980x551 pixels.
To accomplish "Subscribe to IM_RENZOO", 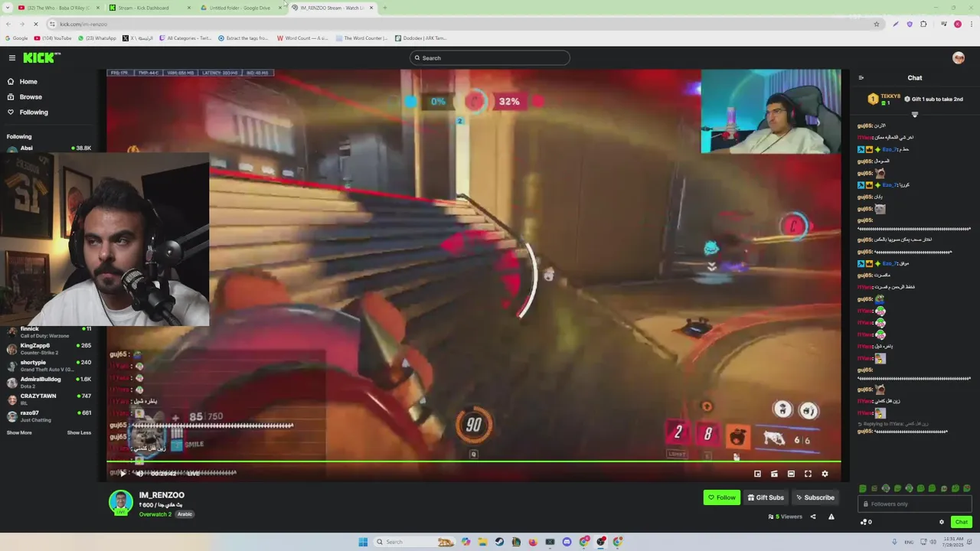I will (815, 497).
